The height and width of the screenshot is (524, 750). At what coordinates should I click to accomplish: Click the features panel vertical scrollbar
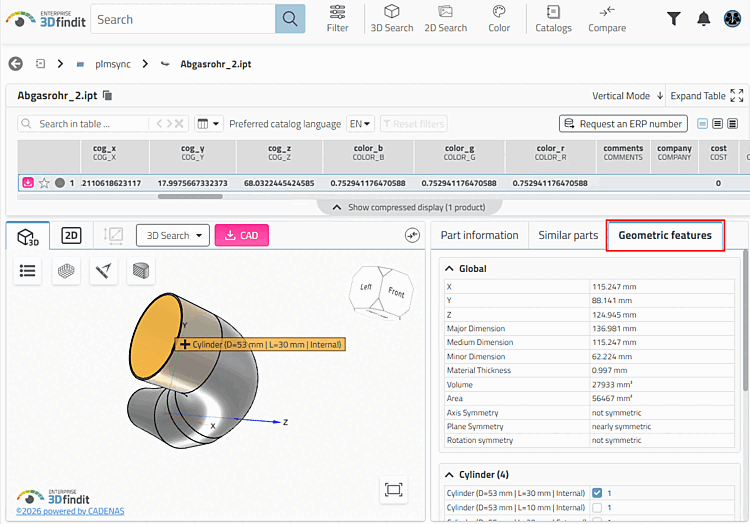click(745, 320)
